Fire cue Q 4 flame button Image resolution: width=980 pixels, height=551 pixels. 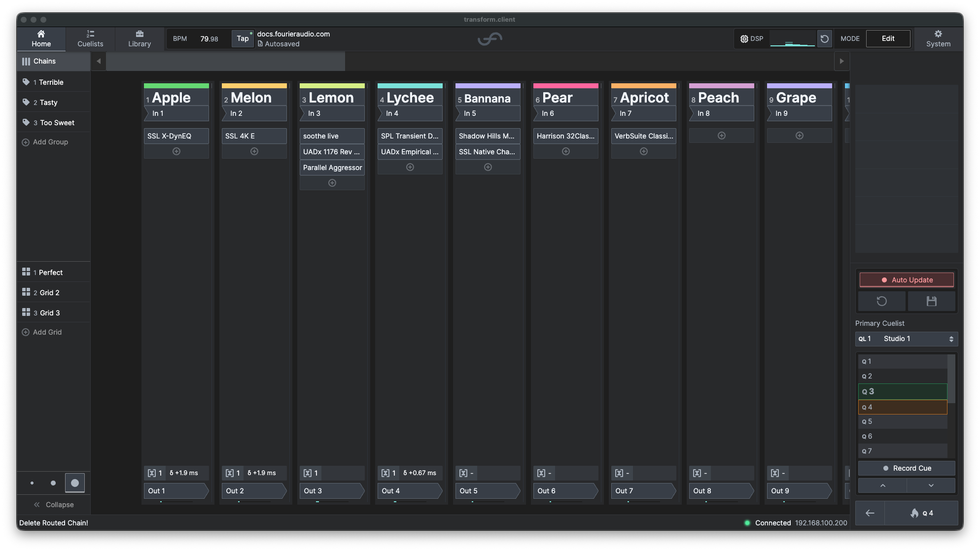coord(921,513)
